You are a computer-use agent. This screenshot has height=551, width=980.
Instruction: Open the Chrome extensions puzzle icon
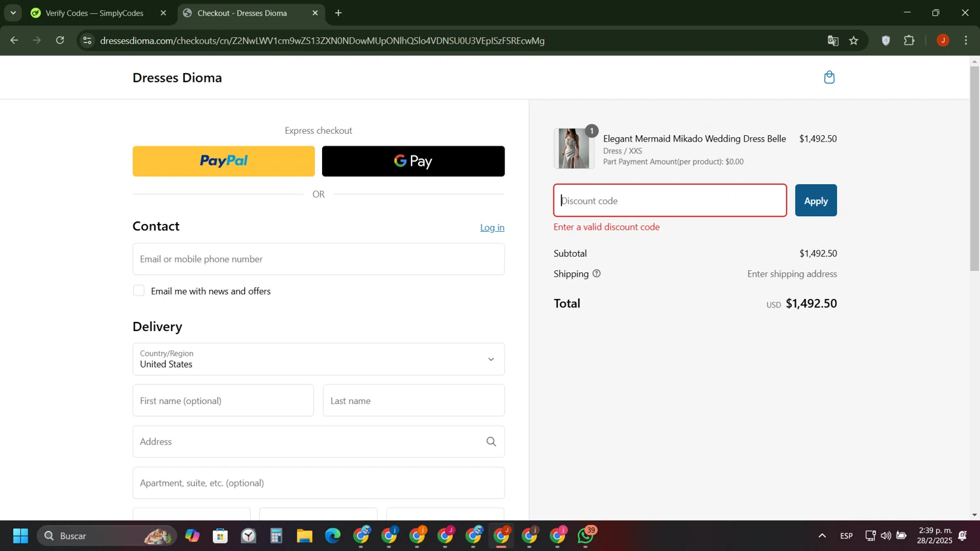[909, 40]
